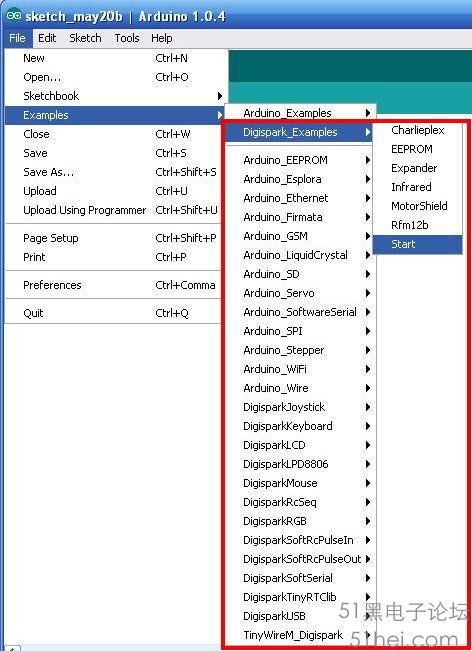This screenshot has height=651, width=472.
Task: Expand the TinyWireM_Digispark examples
Action: [300, 635]
